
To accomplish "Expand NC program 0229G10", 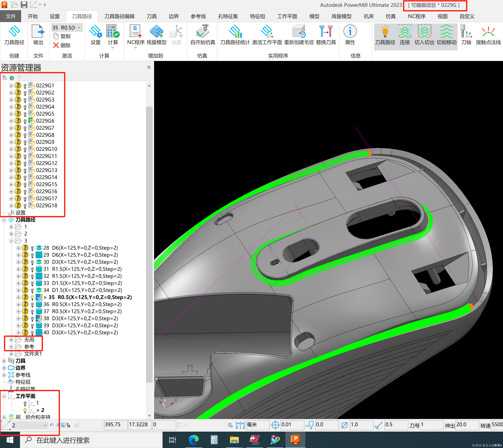I will (x=11, y=149).
